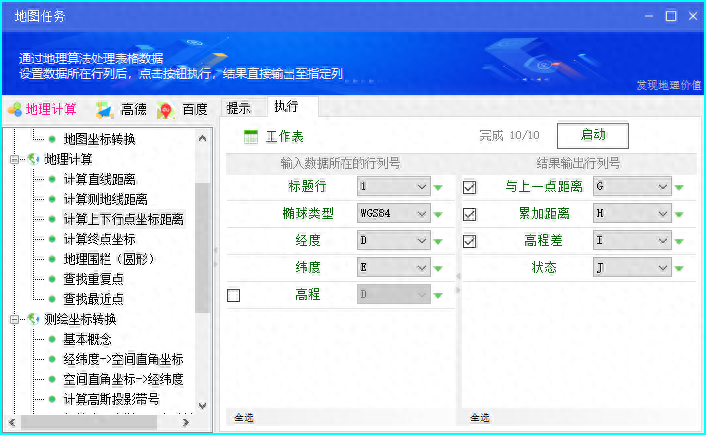Select 空间直角坐标->经纬度 in the tree
The width and height of the screenshot is (706, 435).
click(x=123, y=379)
